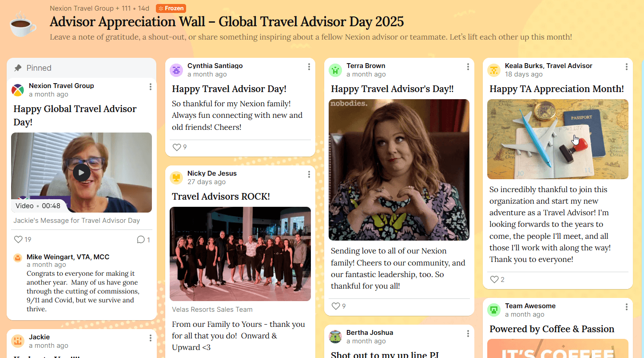Play Jackie's Travel Advisor Day video

pos(81,172)
